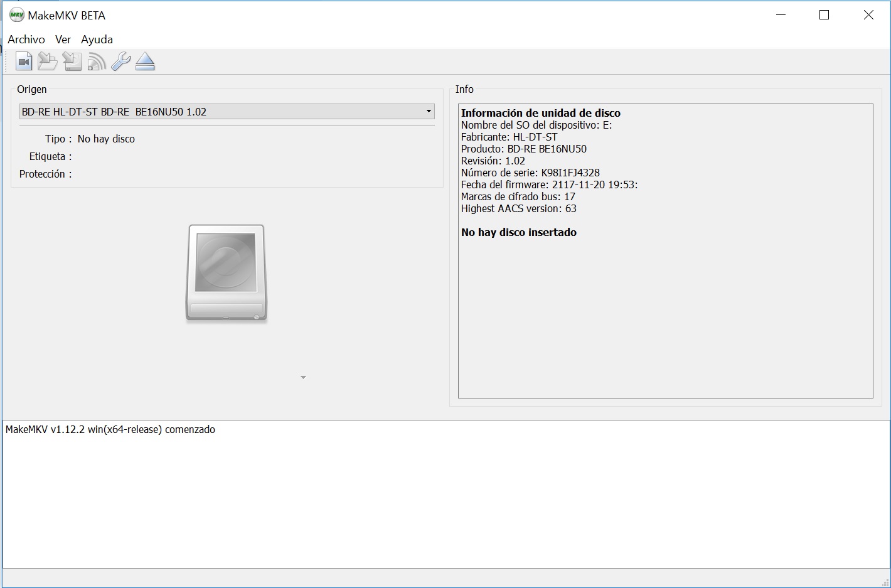Open the Ver menu
The width and height of the screenshot is (891, 588).
(63, 39)
